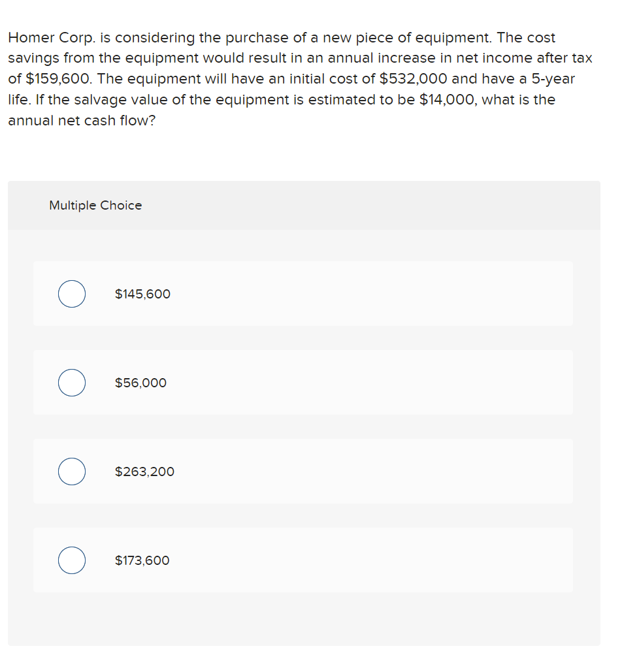Image resolution: width=639 pixels, height=672 pixels.
Task: Select the $56,000 radio button
Action: click(71, 383)
